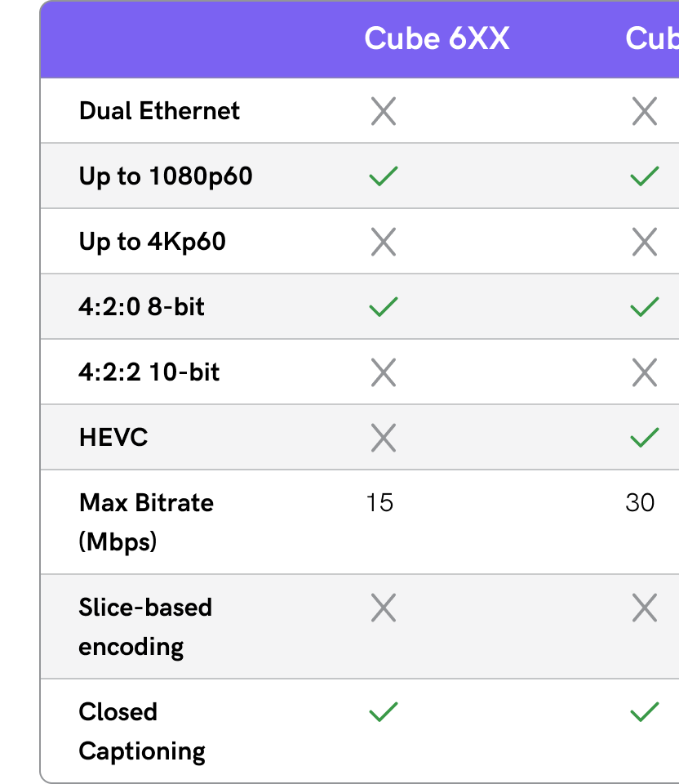Screen dimensions: 679x784
Task: Click the X icon for 4:2:2 10-bit, Cube 6XX
Action: 383,372
